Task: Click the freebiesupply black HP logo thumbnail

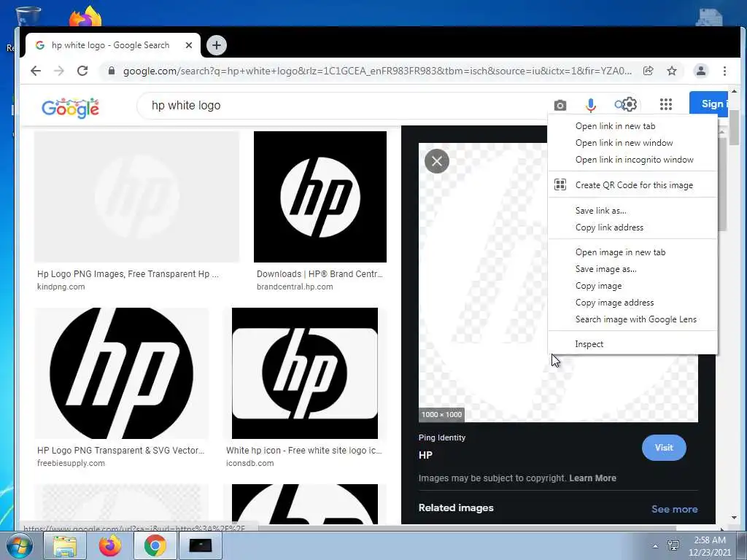Action: pos(122,373)
